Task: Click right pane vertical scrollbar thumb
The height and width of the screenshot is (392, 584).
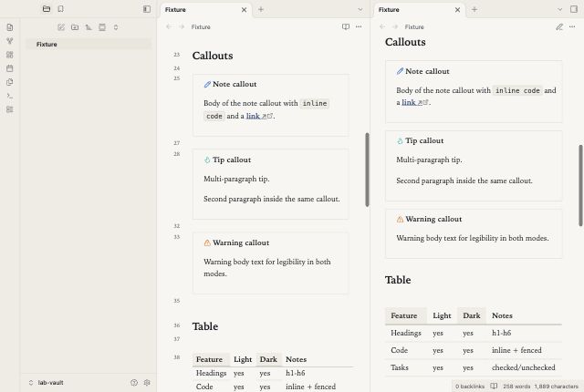Action: click(580, 185)
